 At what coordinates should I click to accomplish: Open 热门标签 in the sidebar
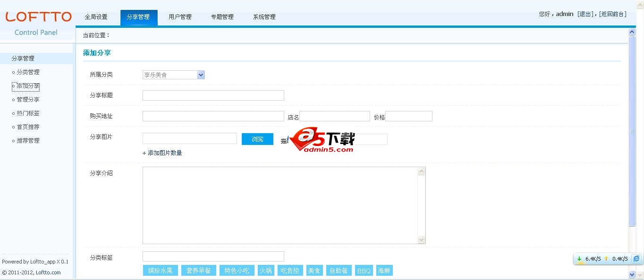pyautogui.click(x=28, y=113)
